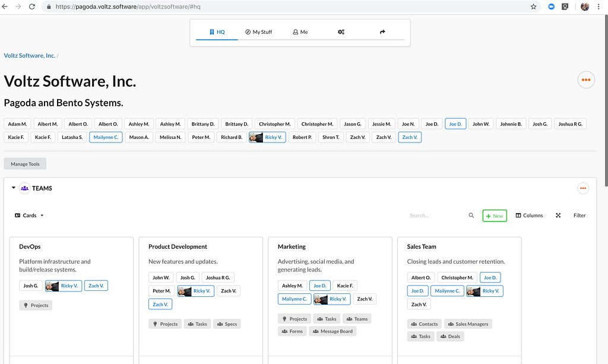Viewport: 608px width, 364px height.
Task: Switch to My Stuff tab
Action: point(259,32)
